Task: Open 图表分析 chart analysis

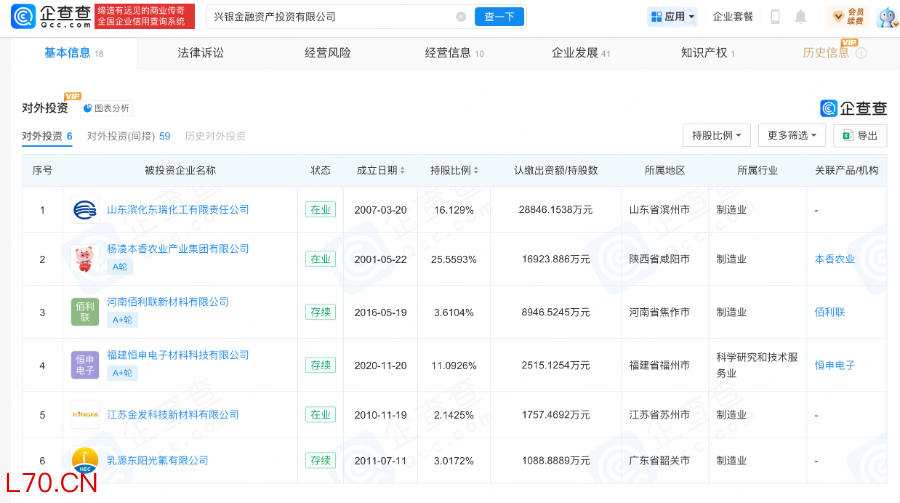Action: click(x=106, y=108)
